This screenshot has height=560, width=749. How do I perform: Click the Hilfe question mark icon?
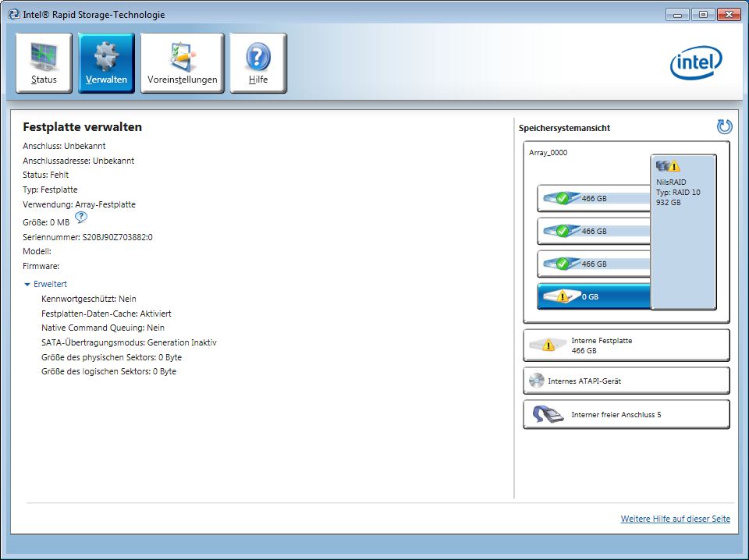[258, 56]
